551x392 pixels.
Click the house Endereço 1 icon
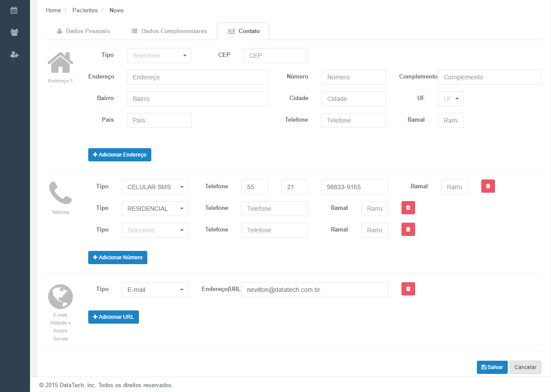click(60, 63)
